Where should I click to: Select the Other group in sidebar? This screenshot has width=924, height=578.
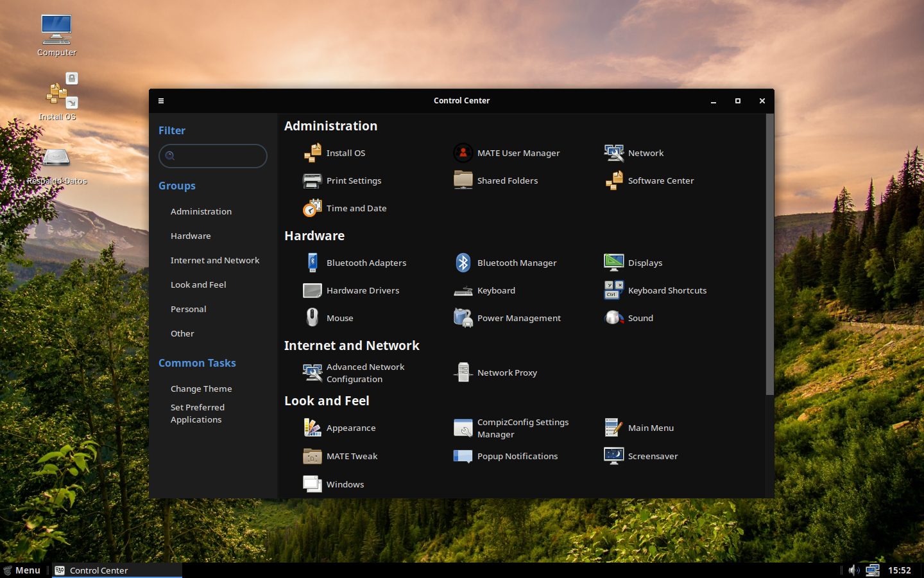[x=182, y=333]
